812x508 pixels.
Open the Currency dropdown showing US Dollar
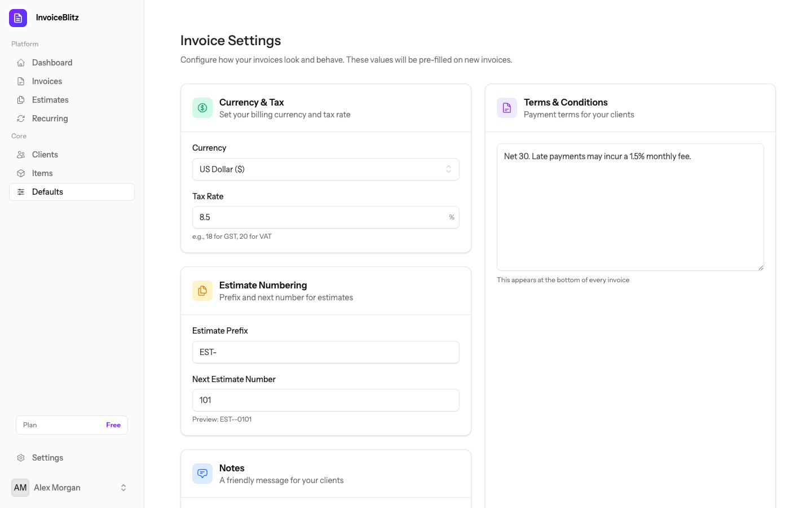coord(325,169)
